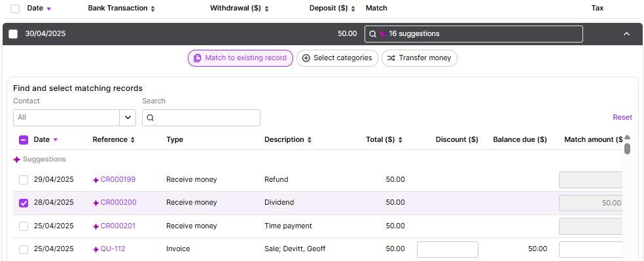Tick the checkbox for 30/04/2025 transaction row
The width and height of the screenshot is (644, 261).
13,34
